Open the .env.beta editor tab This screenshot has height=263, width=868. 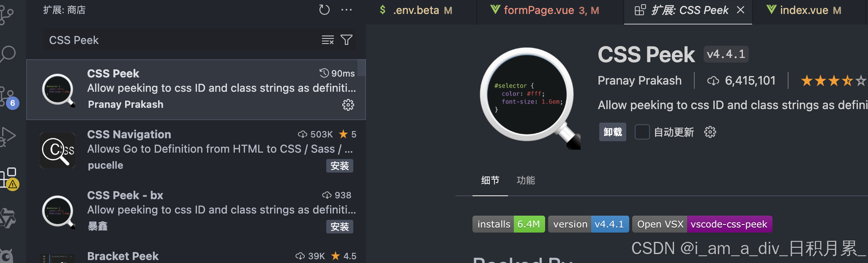click(421, 10)
